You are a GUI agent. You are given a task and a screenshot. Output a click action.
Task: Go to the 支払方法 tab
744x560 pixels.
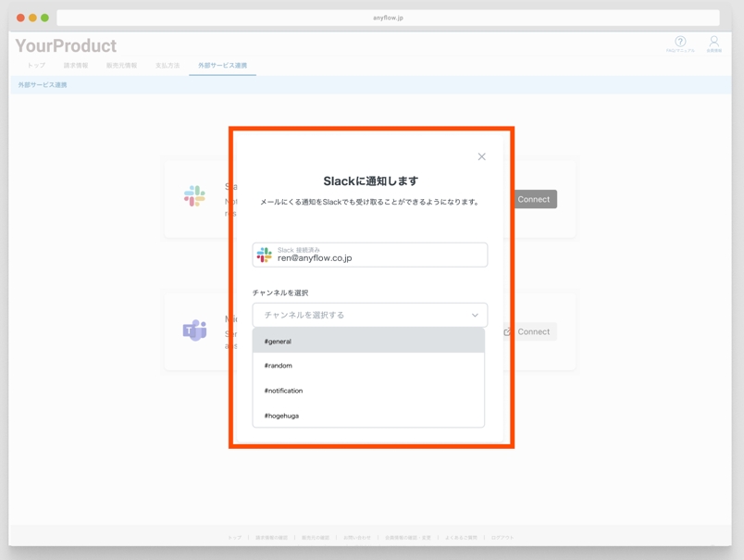(167, 66)
